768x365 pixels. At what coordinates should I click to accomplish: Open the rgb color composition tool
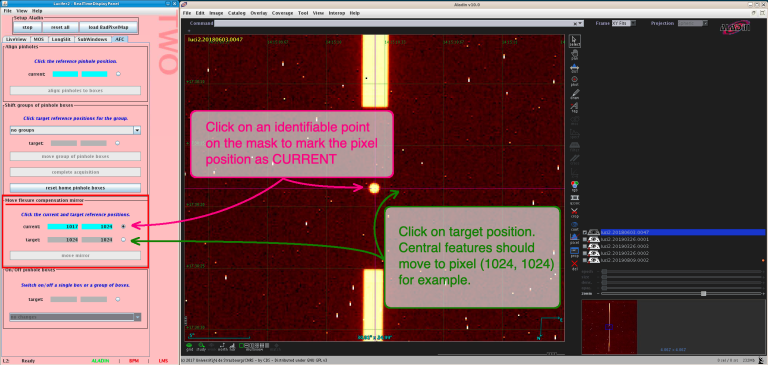click(x=575, y=187)
